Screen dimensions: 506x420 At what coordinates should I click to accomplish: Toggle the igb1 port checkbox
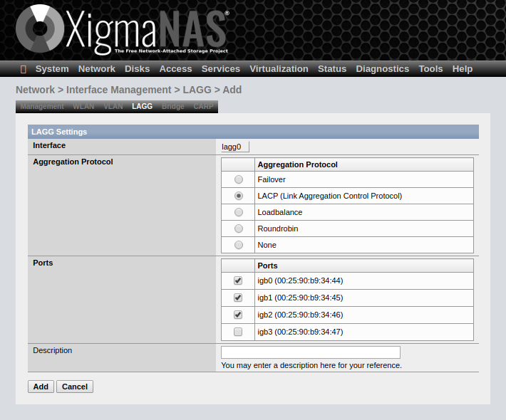click(x=238, y=298)
